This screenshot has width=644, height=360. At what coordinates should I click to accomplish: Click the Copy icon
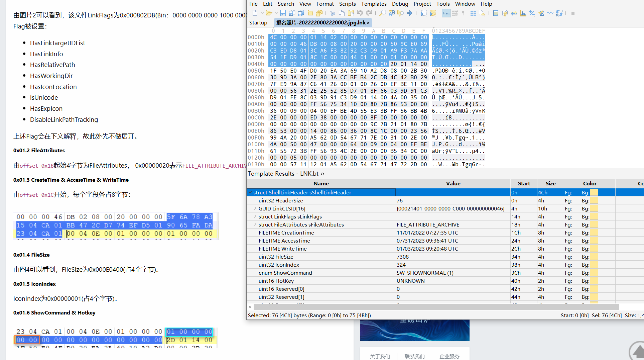pyautogui.click(x=342, y=13)
